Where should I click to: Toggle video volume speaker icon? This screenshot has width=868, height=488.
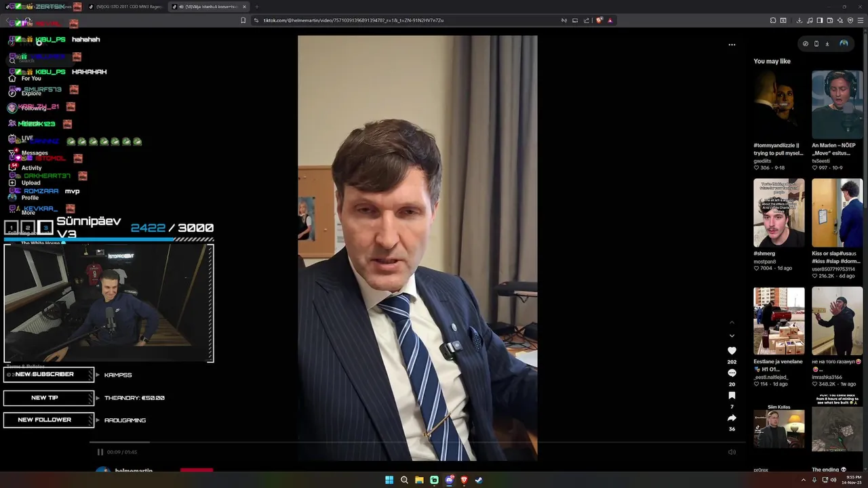732,452
